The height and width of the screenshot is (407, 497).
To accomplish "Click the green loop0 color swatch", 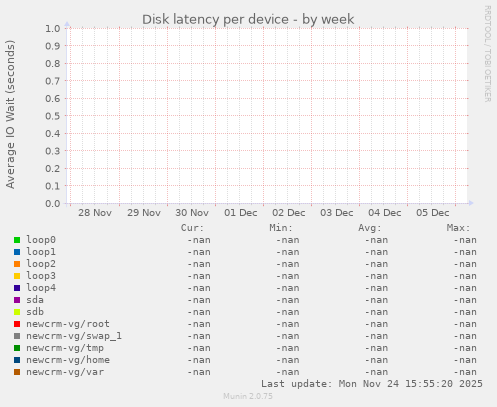I will pos(17,240).
